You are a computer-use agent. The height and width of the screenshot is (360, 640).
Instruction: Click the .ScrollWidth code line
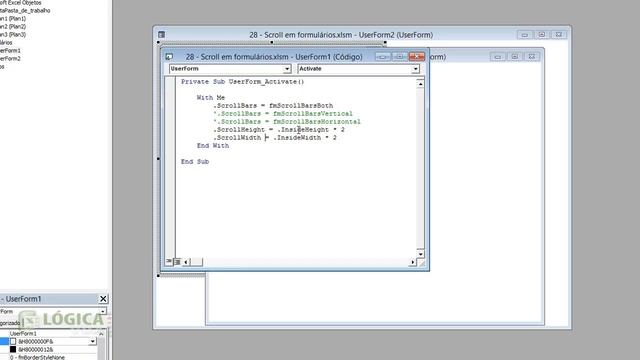coord(275,138)
